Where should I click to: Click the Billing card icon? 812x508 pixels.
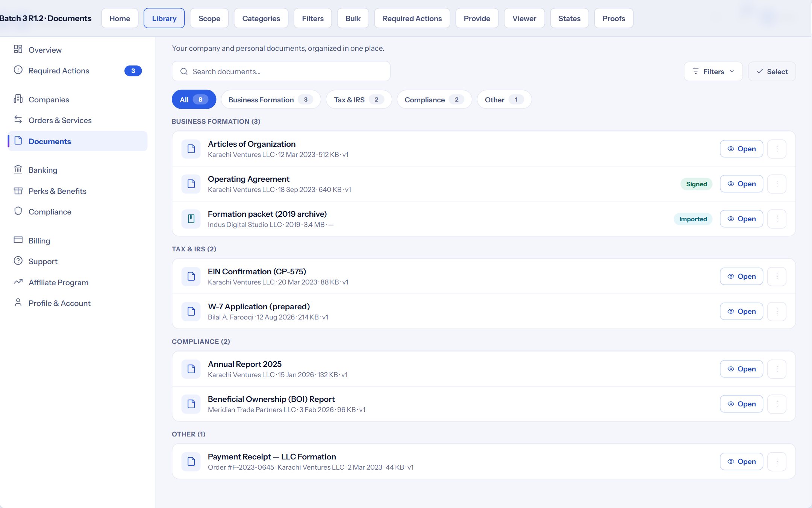click(18, 240)
